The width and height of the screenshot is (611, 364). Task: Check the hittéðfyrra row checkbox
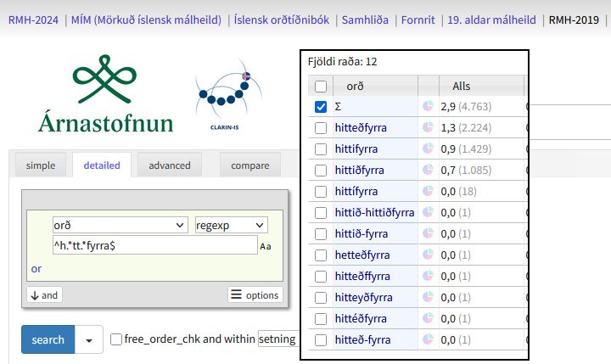pyautogui.click(x=321, y=319)
